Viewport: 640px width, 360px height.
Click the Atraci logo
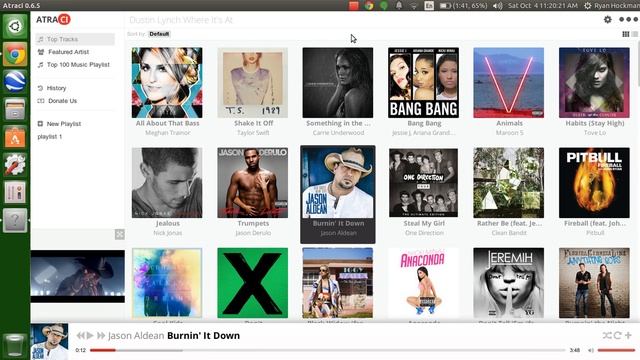point(53,19)
